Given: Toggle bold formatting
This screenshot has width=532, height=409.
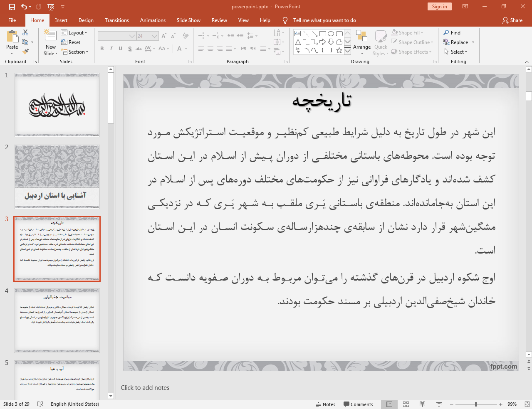Looking at the screenshot, I should tap(101, 49).
